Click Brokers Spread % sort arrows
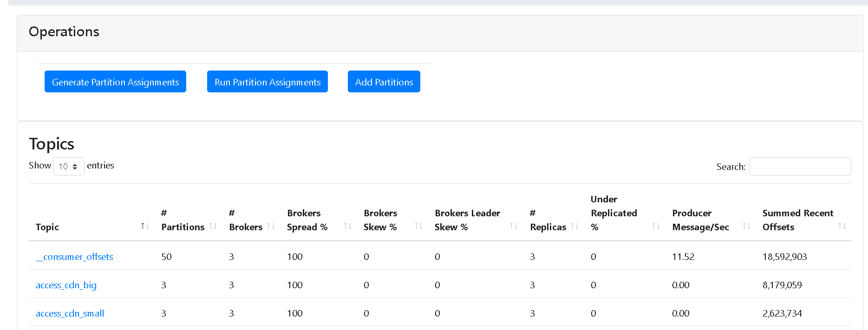The width and height of the screenshot is (868, 330). click(347, 226)
